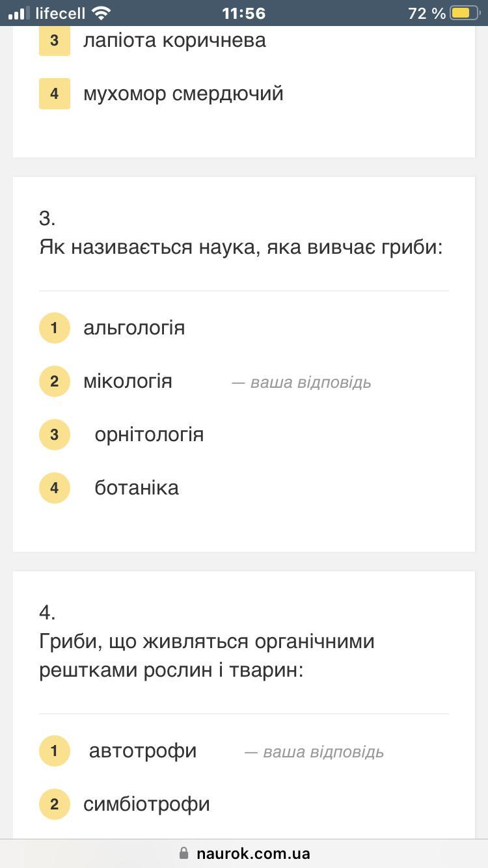
Task: Choose the number 3 circle next to орнітологія
Action: 55,435
